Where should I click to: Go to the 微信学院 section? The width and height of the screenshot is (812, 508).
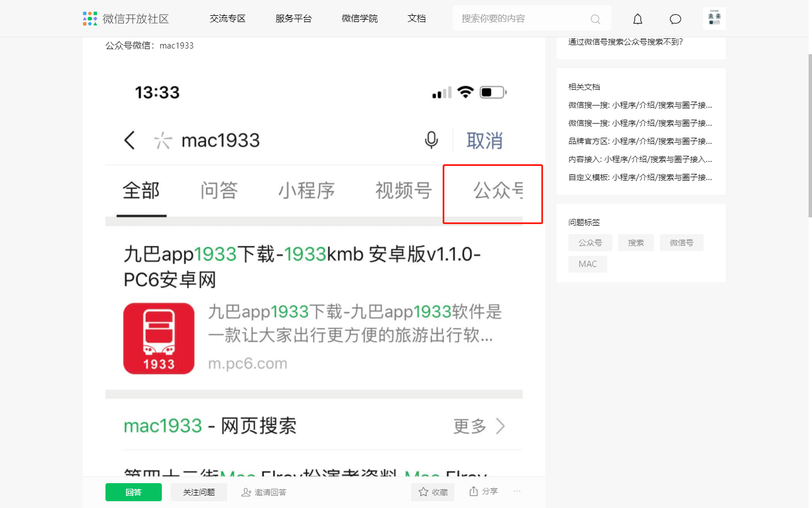pyautogui.click(x=360, y=19)
